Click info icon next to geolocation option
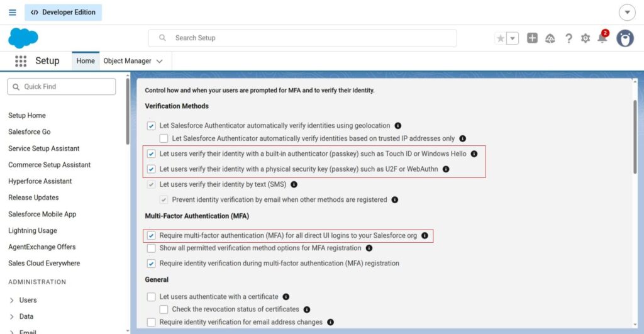The height and width of the screenshot is (334, 644). tap(398, 126)
